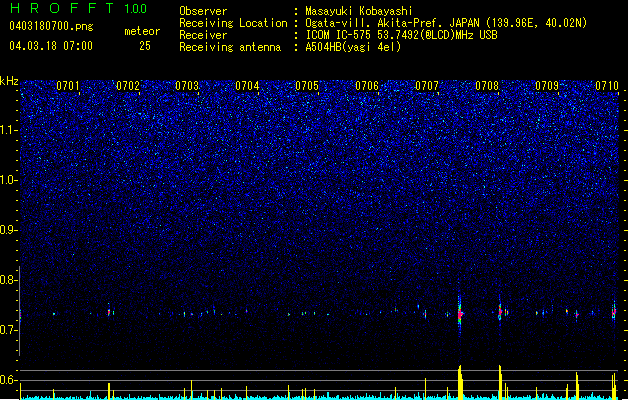Click the kHz axis unit label
This screenshot has width=629, height=400.
[9, 81]
